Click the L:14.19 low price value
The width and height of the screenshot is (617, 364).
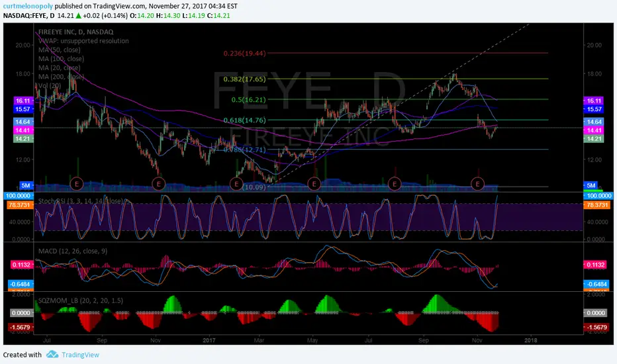193,16
